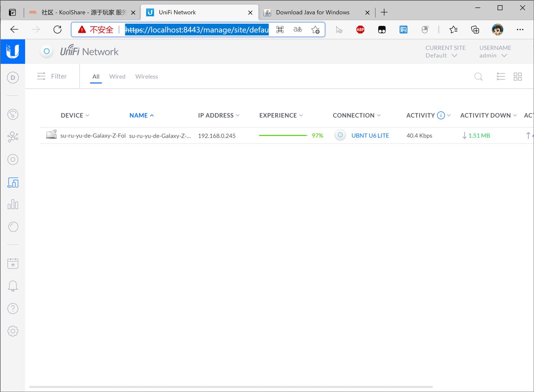This screenshot has height=392, width=534.
Task: Click the su-ru-yu-de-Galaxy-Z client row name
Action: 160,136
